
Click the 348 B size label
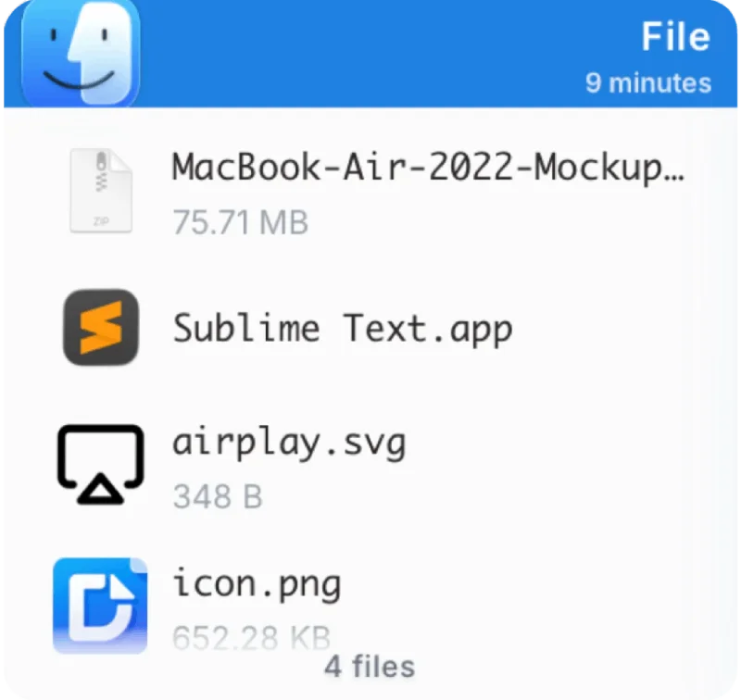218,496
